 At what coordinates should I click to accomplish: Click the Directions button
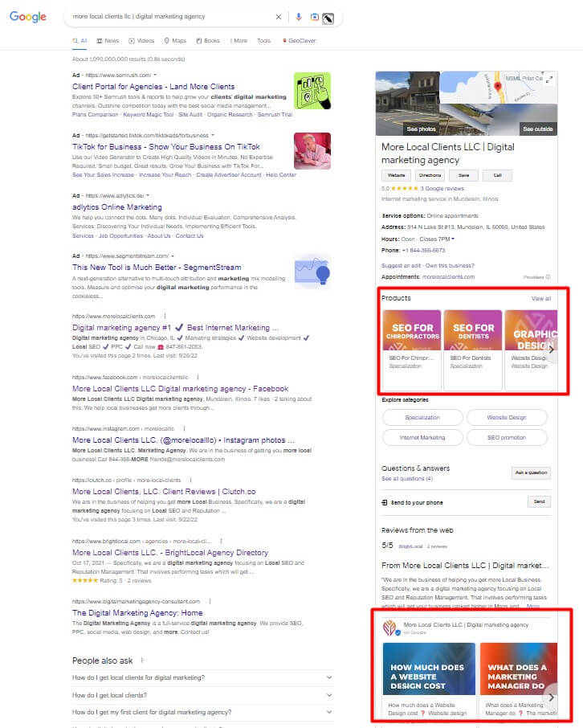tap(430, 175)
